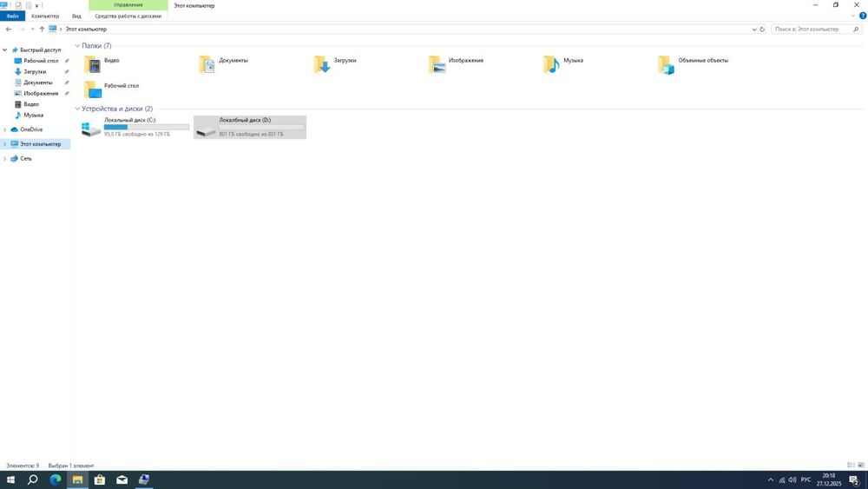This screenshot has height=489, width=868.
Task: Open the Файл menu
Action: (x=13, y=16)
